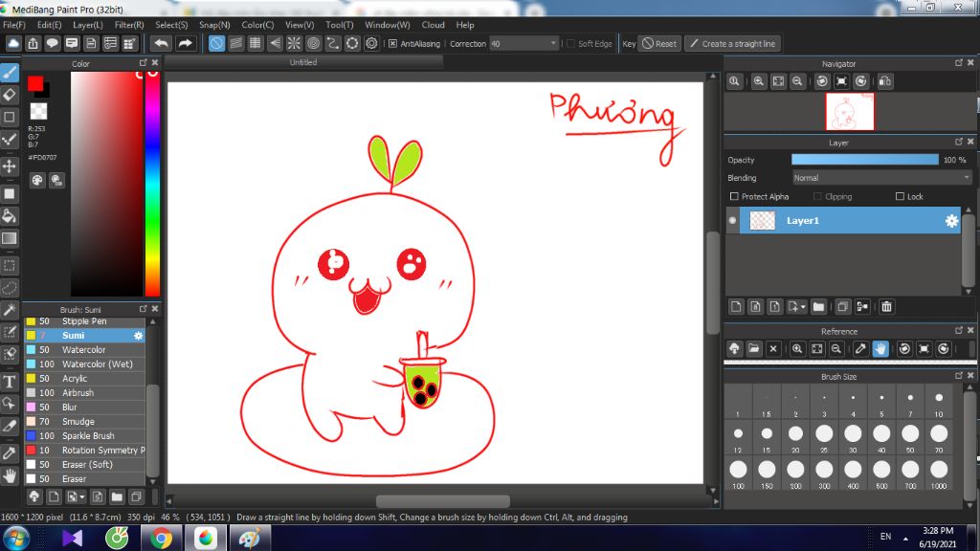Click the cloud save icon in toolbar
Screen dimensions: 980x551
13,44
